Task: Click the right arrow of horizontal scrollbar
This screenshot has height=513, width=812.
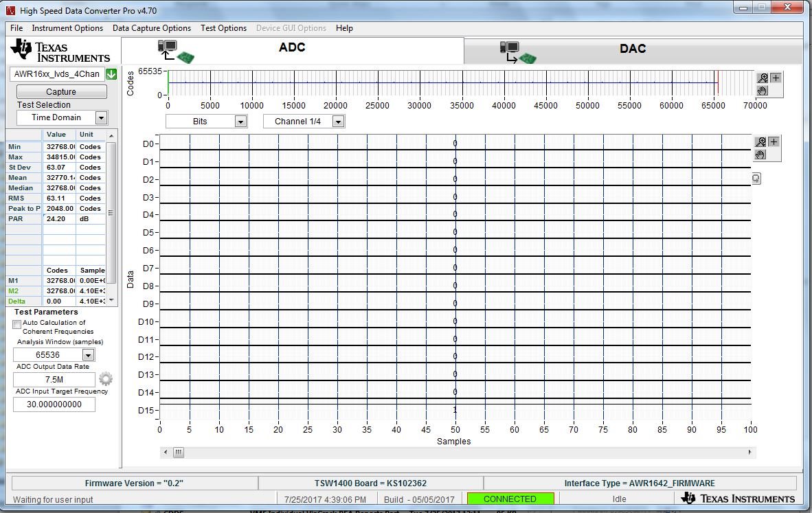Action: tap(750, 453)
